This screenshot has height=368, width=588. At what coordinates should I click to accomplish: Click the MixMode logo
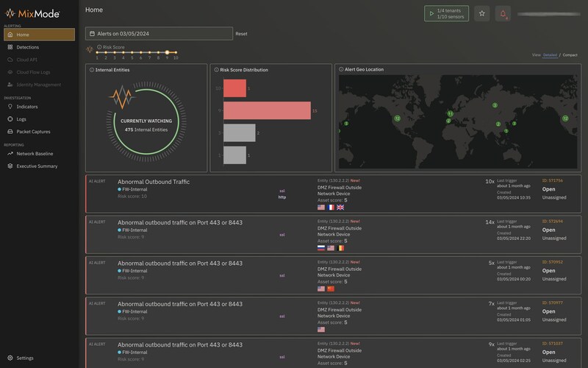[x=32, y=14]
